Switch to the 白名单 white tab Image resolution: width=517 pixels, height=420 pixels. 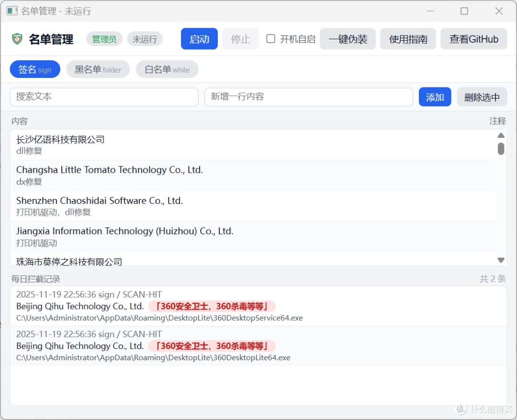pos(167,69)
